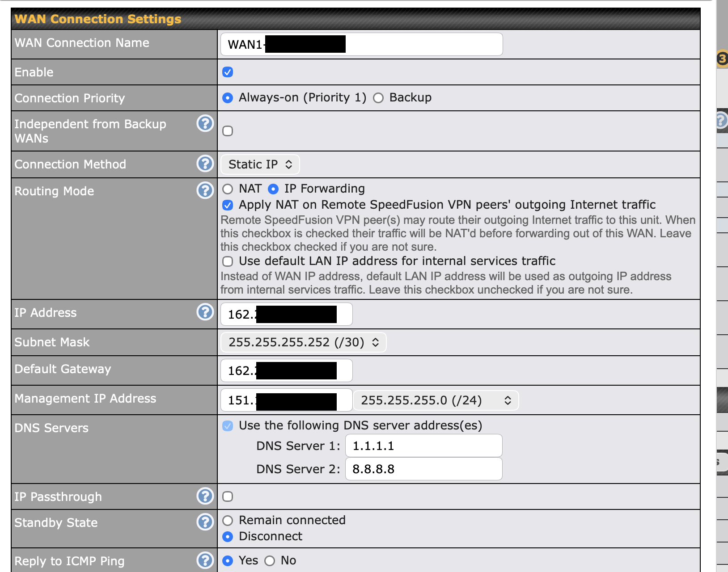728x572 pixels.
Task: Uncheck the Enable checkbox
Action: [228, 72]
